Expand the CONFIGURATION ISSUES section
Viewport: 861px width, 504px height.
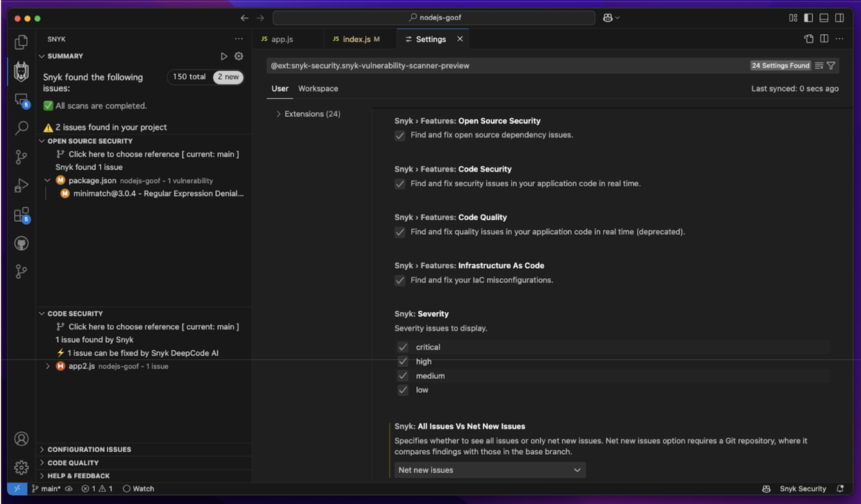click(x=42, y=450)
